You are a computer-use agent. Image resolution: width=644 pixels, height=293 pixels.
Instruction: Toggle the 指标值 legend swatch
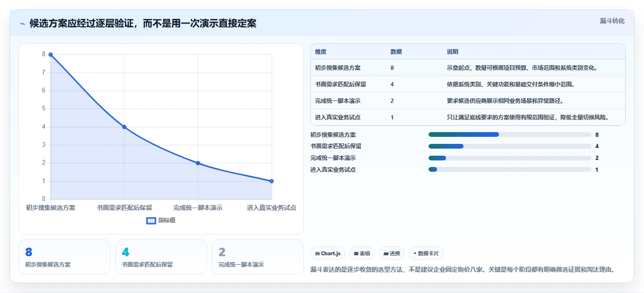151,220
